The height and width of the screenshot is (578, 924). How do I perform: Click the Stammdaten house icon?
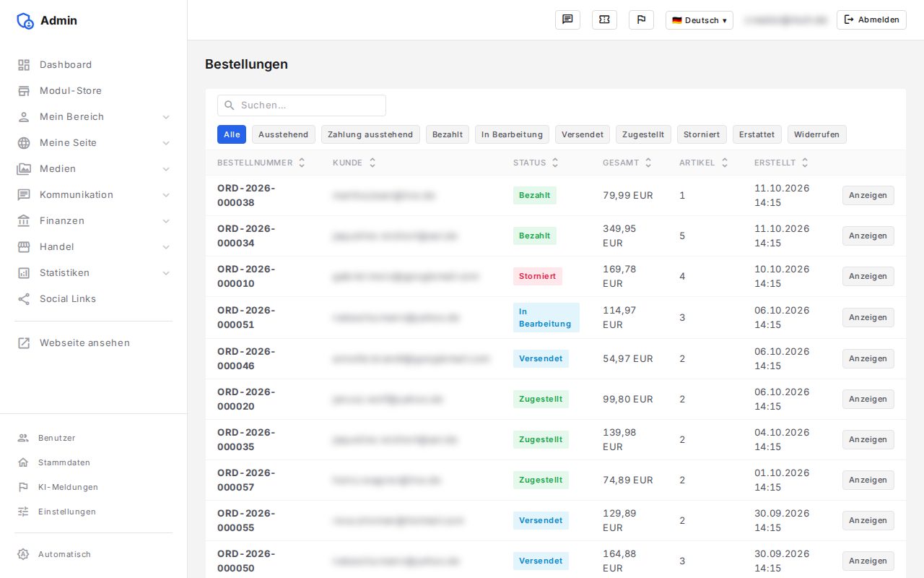coord(23,462)
